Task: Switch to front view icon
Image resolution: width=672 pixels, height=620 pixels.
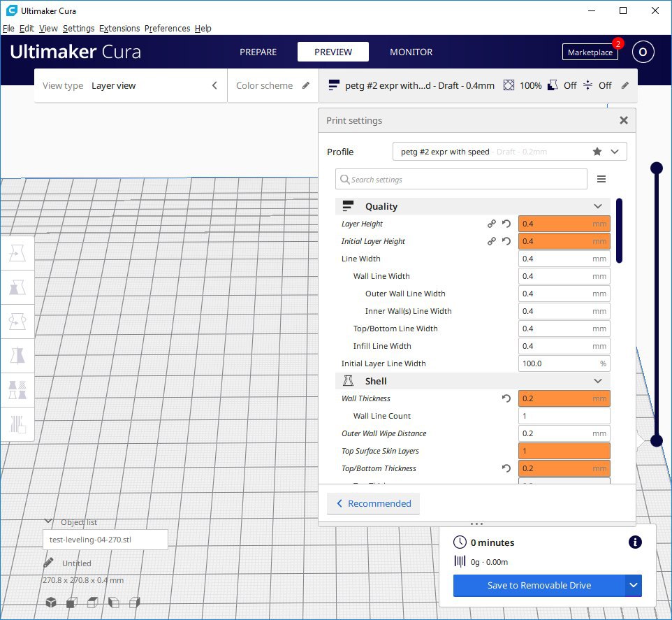Action: pos(71,603)
